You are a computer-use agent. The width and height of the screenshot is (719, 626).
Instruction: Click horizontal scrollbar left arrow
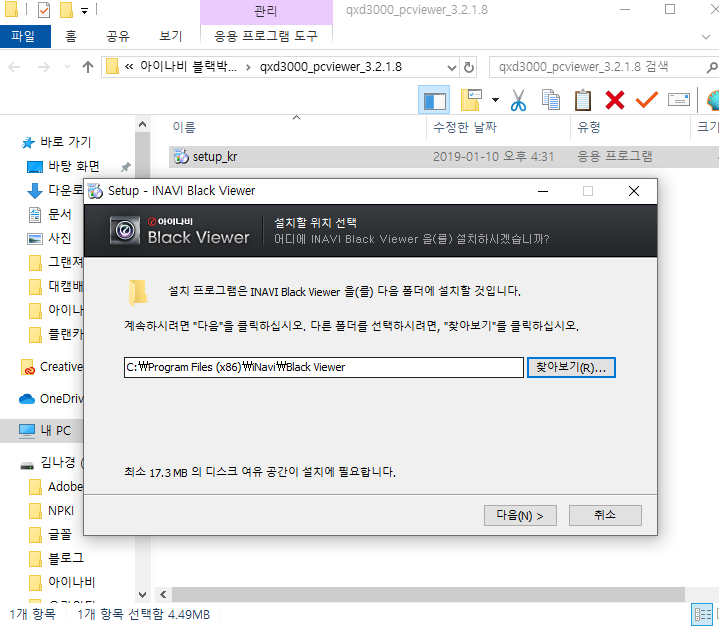[x=163, y=594]
